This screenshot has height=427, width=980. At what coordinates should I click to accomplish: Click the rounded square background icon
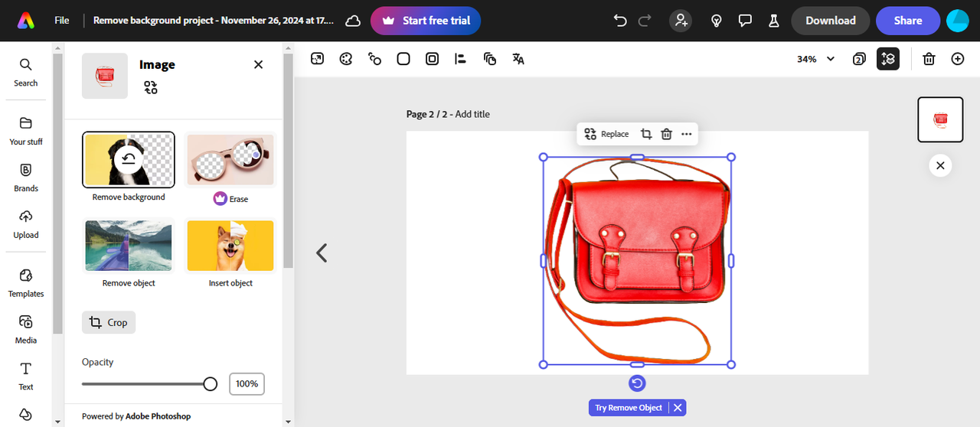coord(403,59)
